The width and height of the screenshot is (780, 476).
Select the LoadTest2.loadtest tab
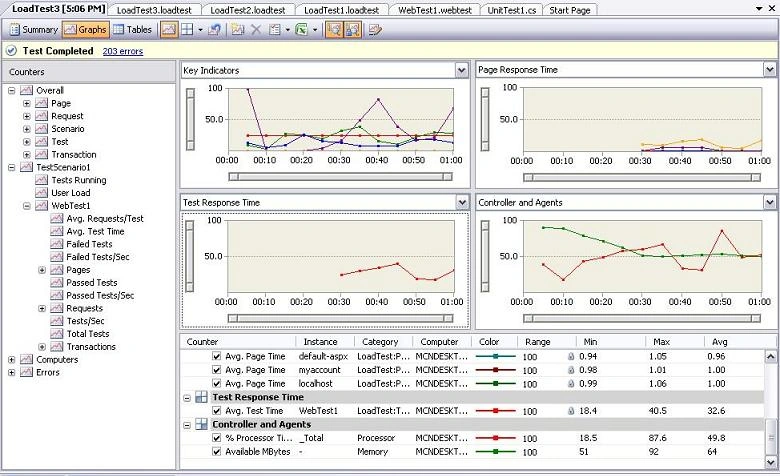(x=248, y=10)
